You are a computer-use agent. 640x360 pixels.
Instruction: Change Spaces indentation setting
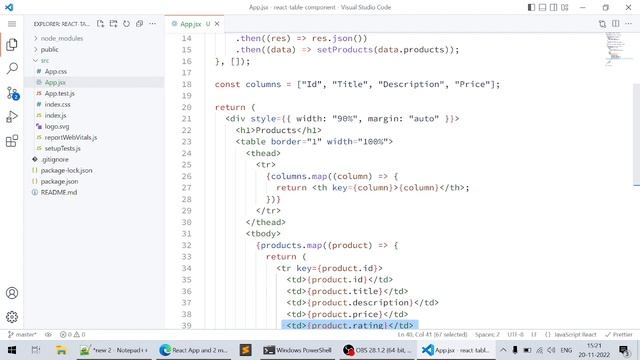487,334
